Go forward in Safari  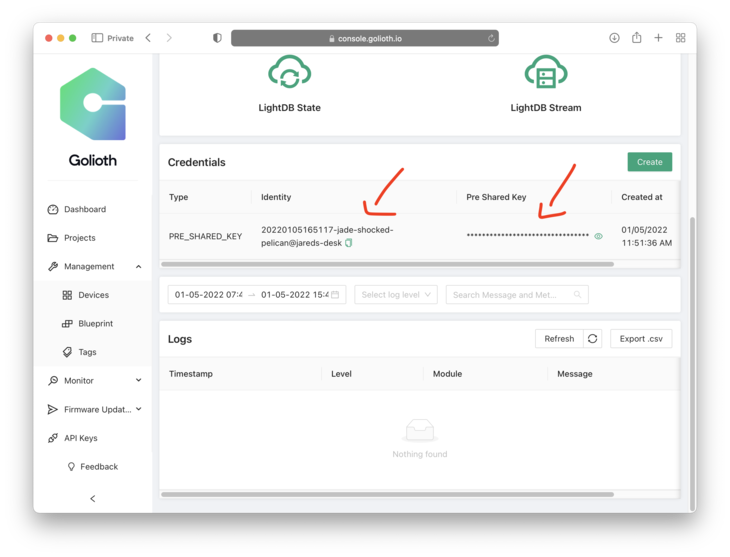[169, 38]
